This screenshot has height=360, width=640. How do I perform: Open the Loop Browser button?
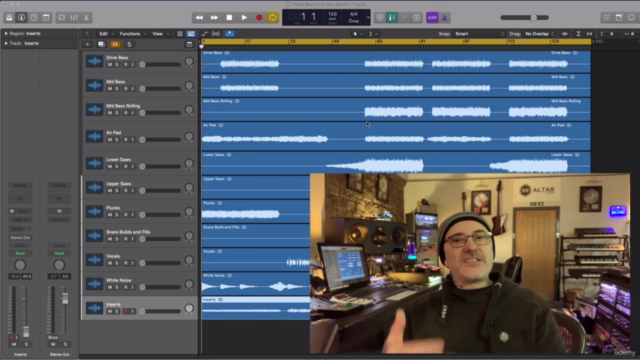pos(631,18)
